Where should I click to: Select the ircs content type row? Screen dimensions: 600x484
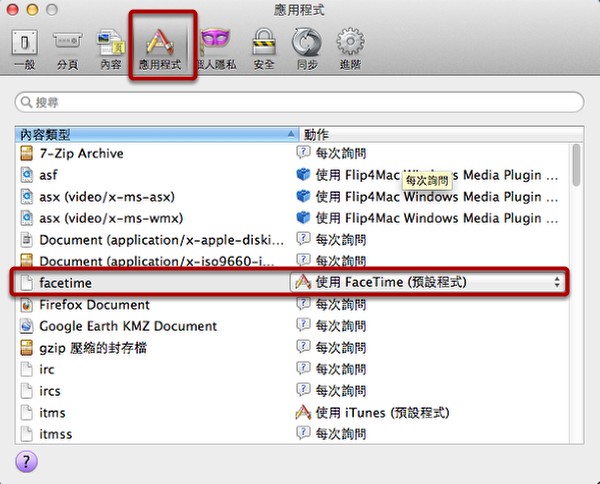pos(293,391)
